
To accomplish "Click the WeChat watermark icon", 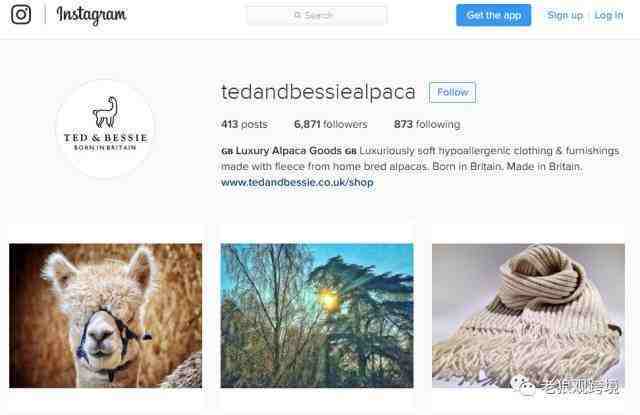I will (x=523, y=385).
